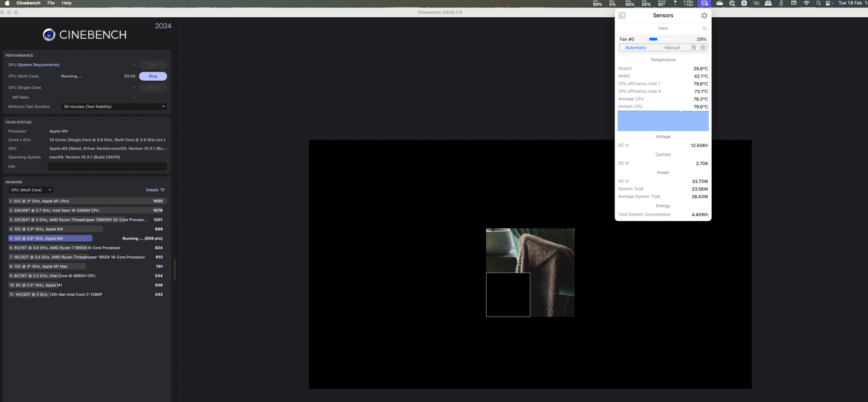Open Spotlight search magnifier icon
The image size is (868, 402).
click(819, 3)
